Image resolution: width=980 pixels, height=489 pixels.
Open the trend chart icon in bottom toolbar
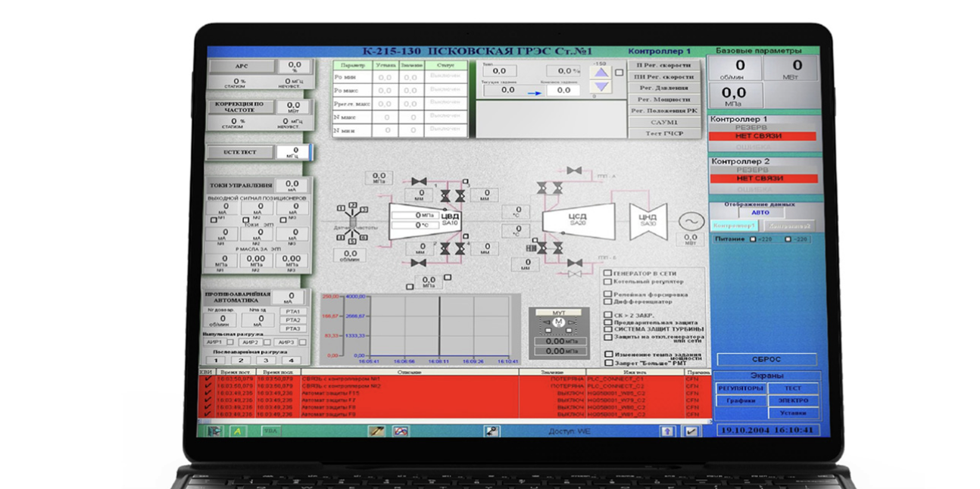tap(400, 431)
